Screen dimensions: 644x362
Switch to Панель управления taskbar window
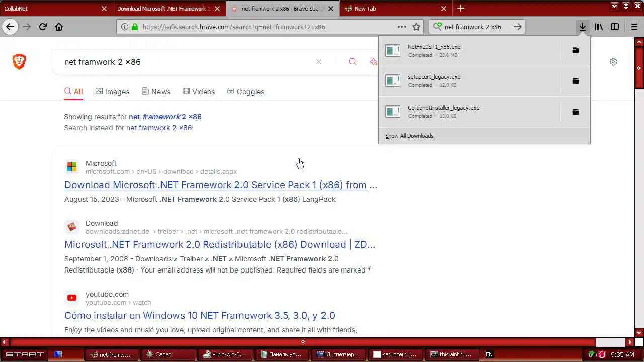click(282, 354)
